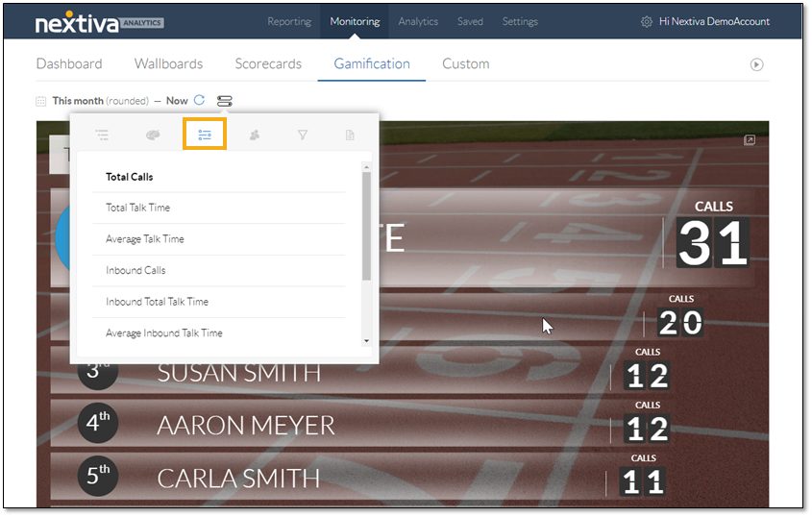Click the scrollbar up arrow in metric list

(367, 167)
